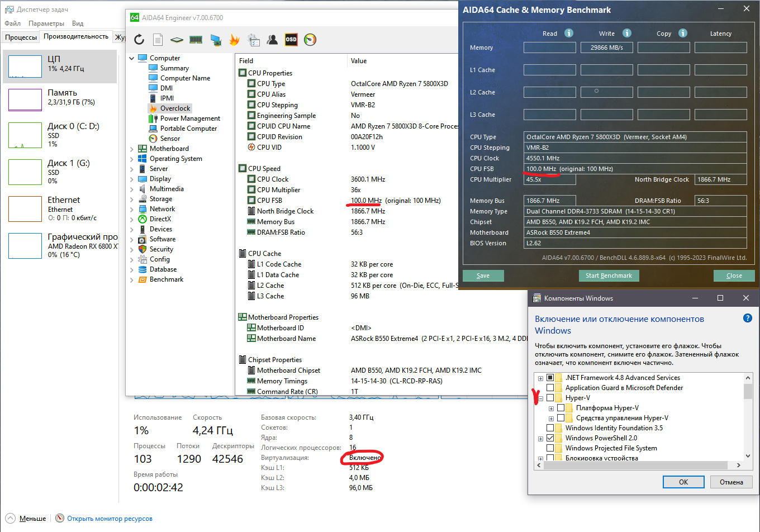Enable Windows Identity Foundation 3.5 checkbox
Screen dimensions: 760x532
tap(550, 428)
